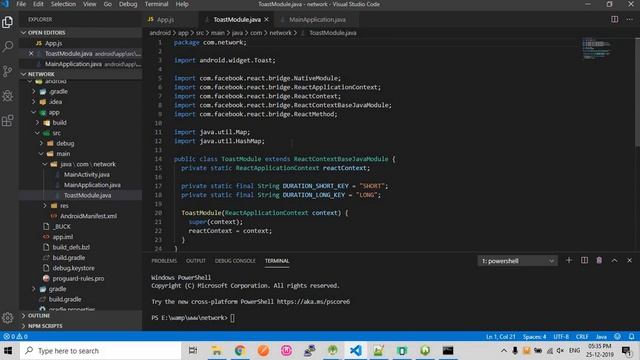Show hidden system tray icons
640x360 pixels.
pyautogui.click(x=504, y=351)
